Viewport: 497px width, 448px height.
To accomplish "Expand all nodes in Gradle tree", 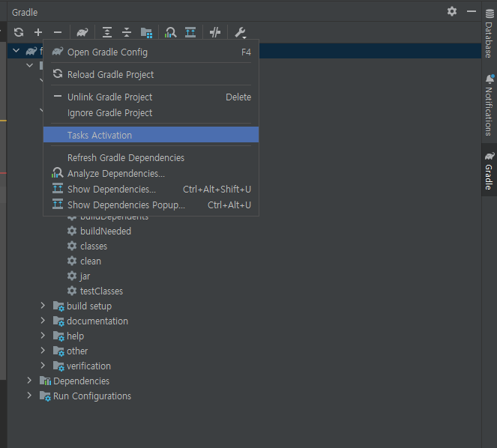I will point(107,32).
